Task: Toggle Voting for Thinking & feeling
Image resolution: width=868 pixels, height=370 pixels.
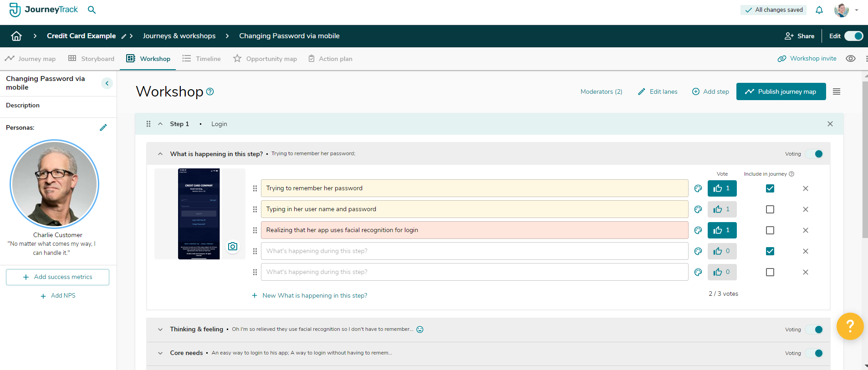Action: (814, 329)
